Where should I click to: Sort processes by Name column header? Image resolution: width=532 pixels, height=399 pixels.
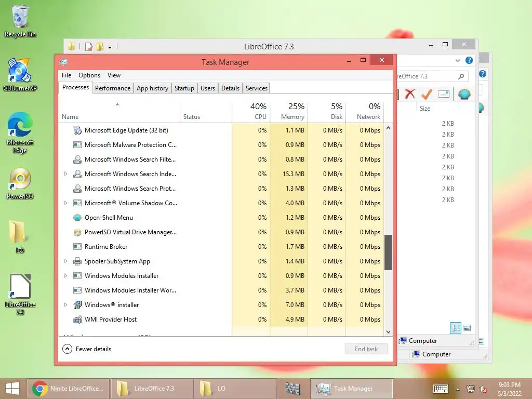coord(119,111)
